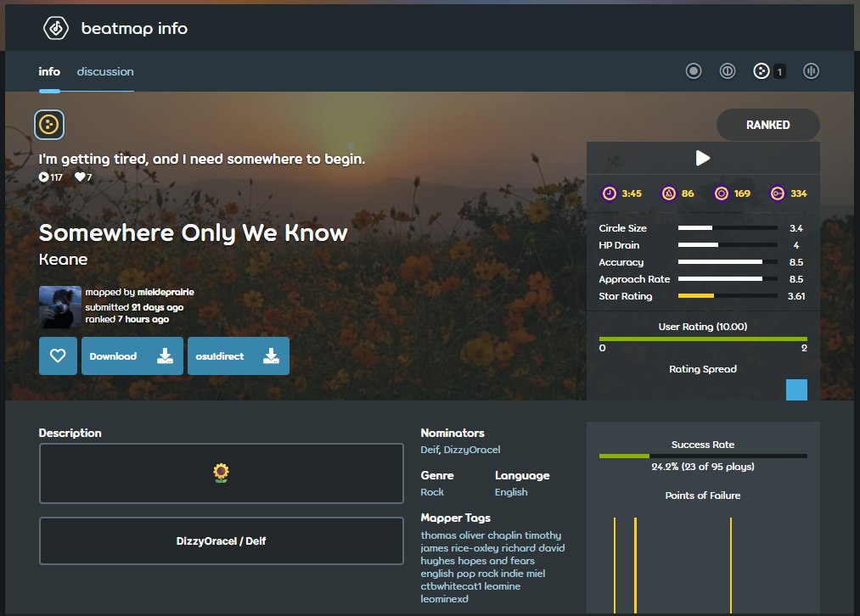Click the Approach Rate stat bar
This screenshot has height=616, width=860.
click(x=728, y=279)
